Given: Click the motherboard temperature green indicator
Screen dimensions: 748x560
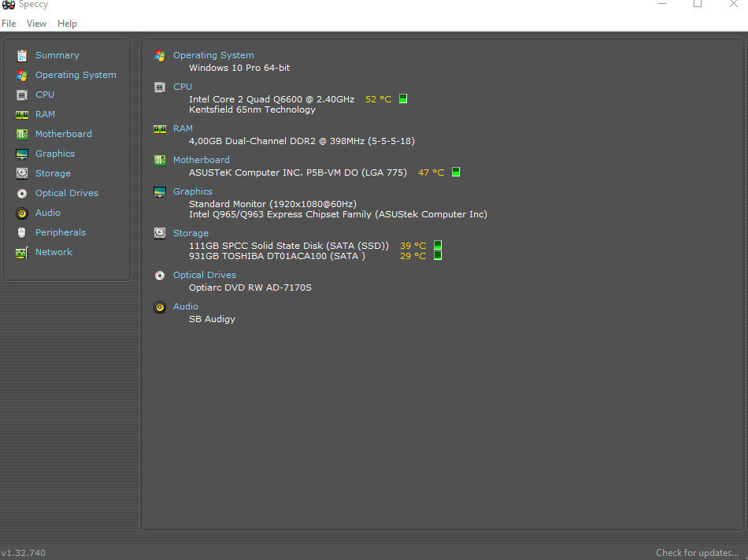Looking at the screenshot, I should click(x=456, y=172).
